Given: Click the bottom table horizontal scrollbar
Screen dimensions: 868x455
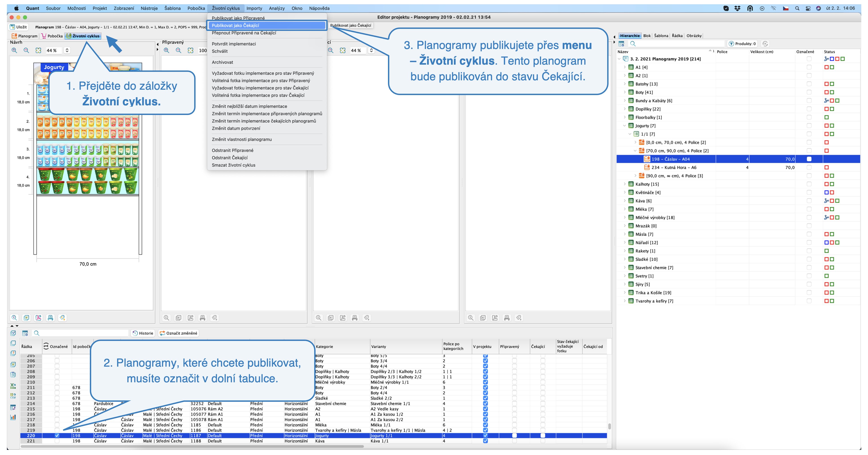Looking at the screenshot, I should [x=192, y=446].
